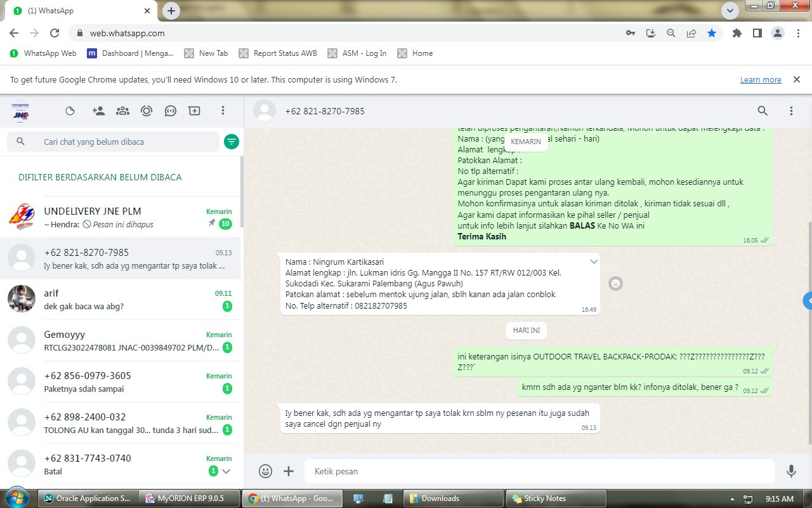This screenshot has height=508, width=812.
Task: Open UNDELIVERY JNE PLM chat
Action: point(121,217)
